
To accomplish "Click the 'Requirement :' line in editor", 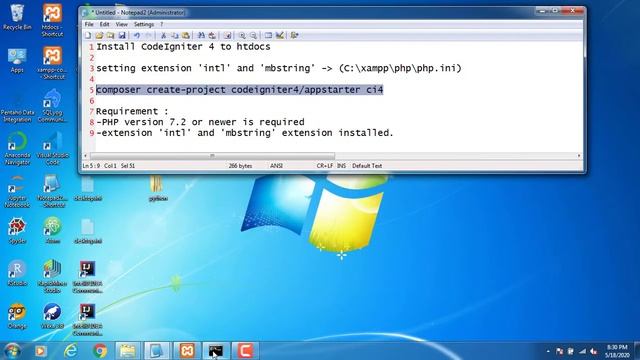I will click(x=132, y=111).
